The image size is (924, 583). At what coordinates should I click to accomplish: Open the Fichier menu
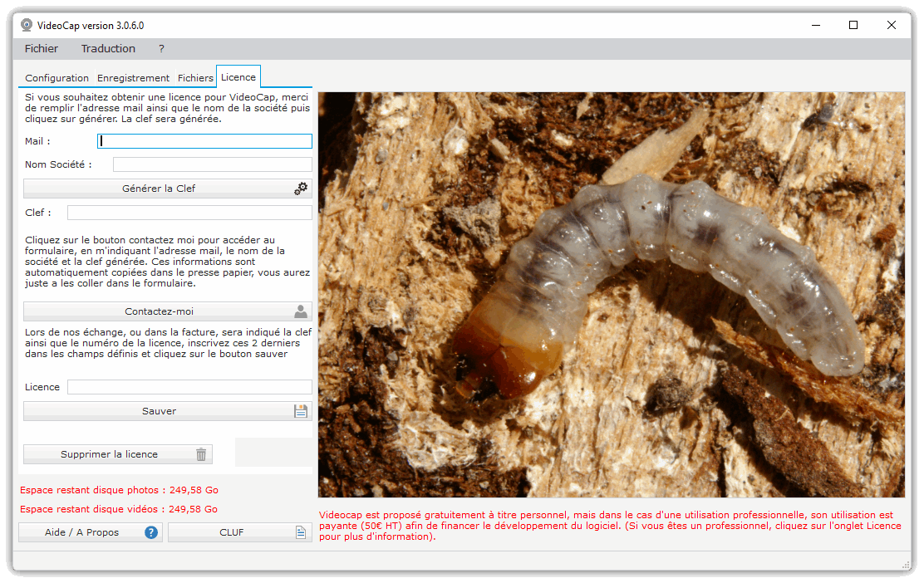pyautogui.click(x=42, y=49)
